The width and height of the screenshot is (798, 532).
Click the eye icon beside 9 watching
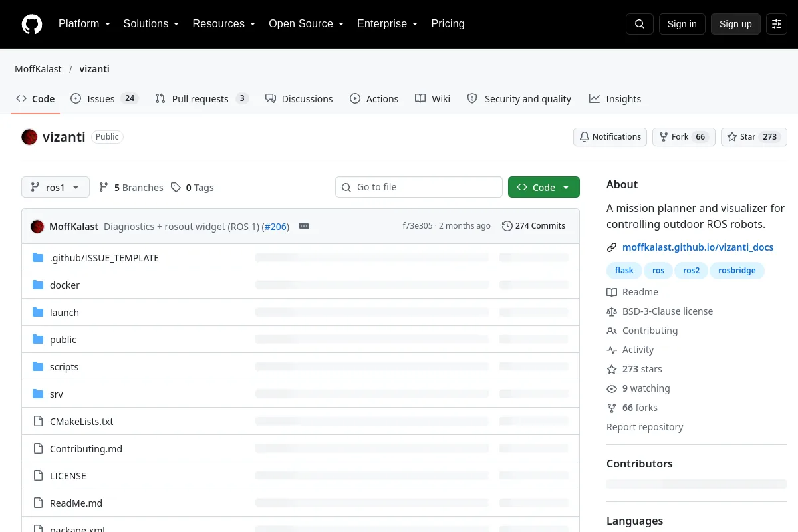612,388
